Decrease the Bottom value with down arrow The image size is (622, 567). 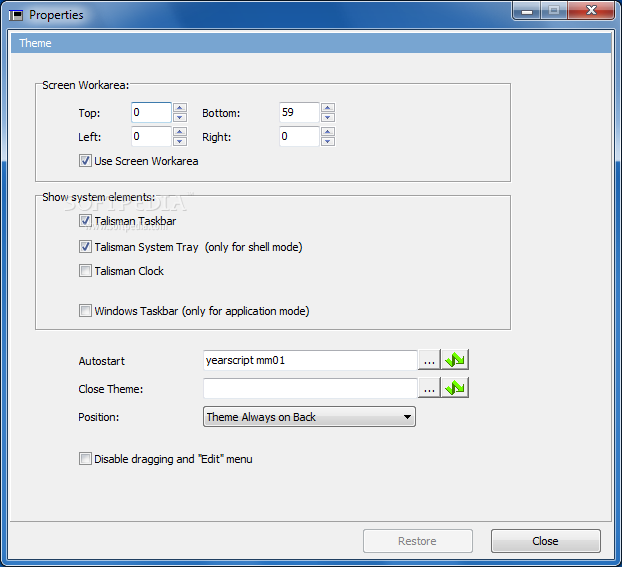click(x=328, y=117)
